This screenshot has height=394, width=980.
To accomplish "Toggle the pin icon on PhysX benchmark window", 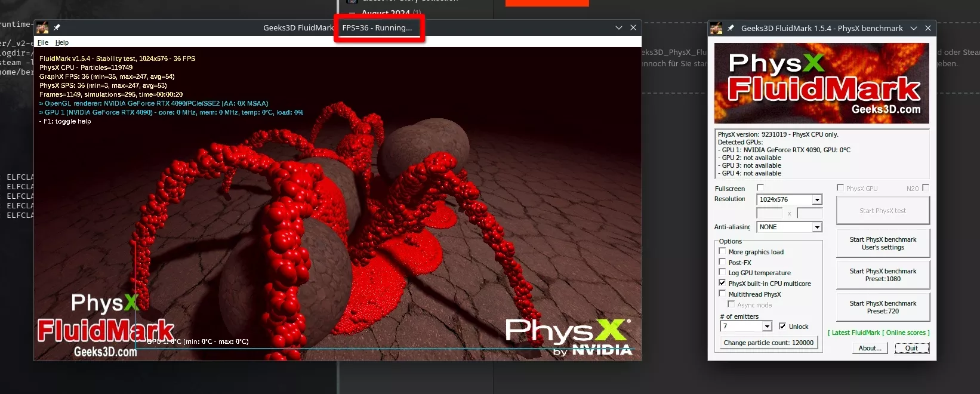I will tap(731, 28).
